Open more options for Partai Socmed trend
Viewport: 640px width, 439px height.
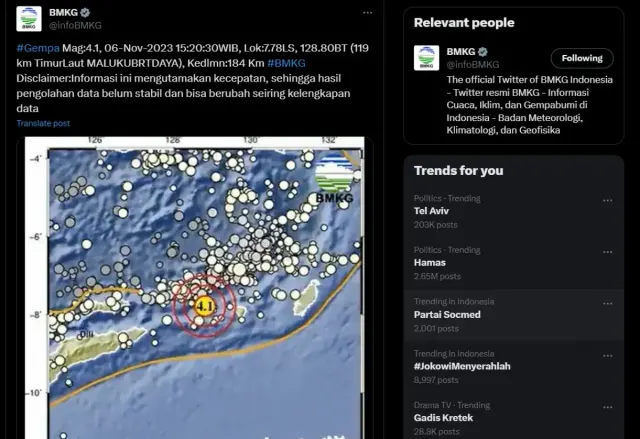(x=607, y=304)
